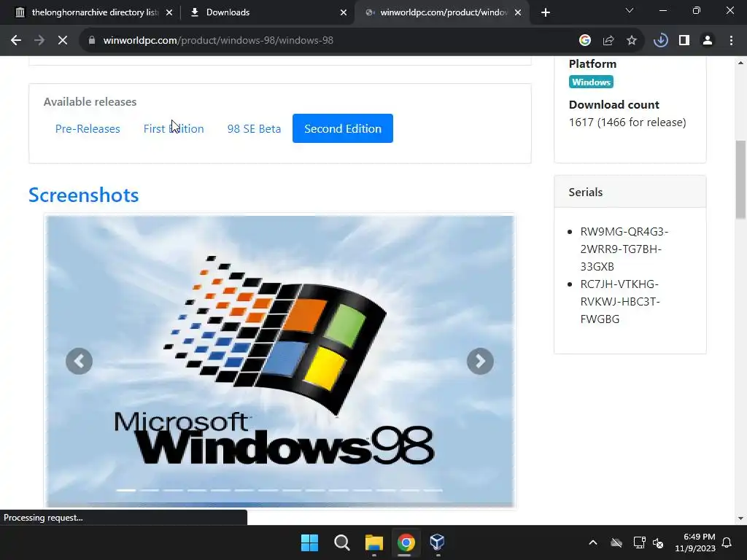Click the Screenshots heading link
747x560 pixels.
pyautogui.click(x=83, y=195)
